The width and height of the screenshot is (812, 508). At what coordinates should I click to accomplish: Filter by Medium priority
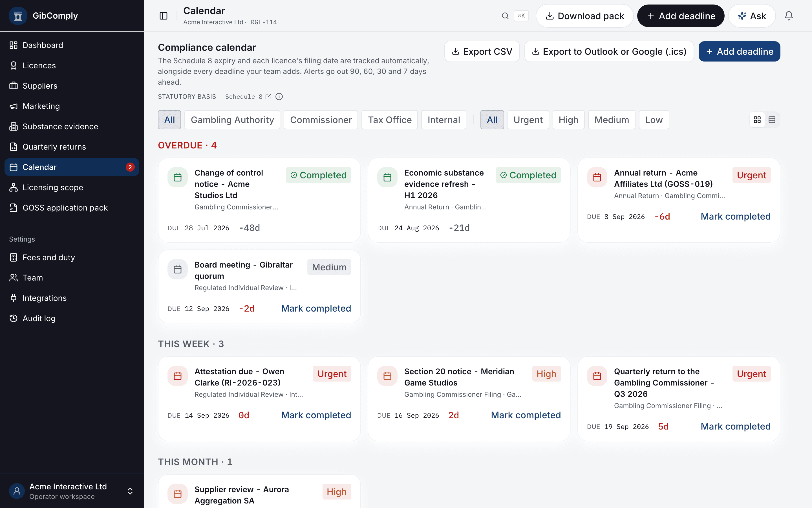(612, 120)
